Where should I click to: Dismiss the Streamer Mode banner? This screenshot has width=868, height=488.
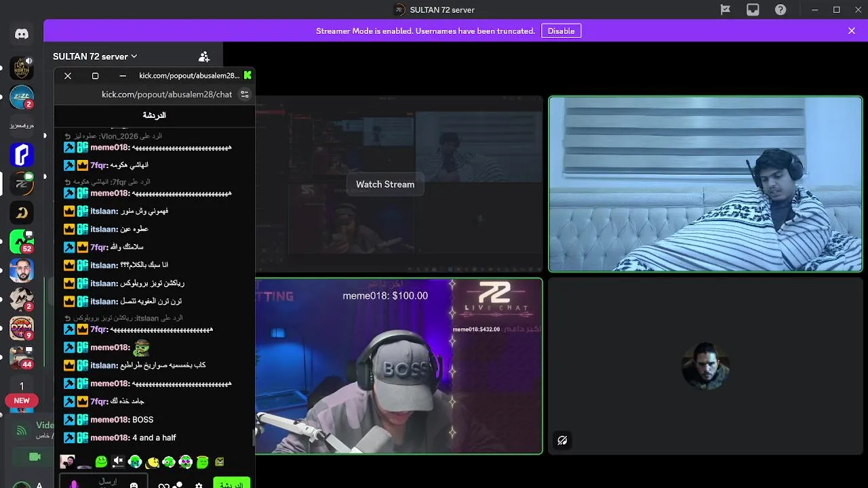852,30
